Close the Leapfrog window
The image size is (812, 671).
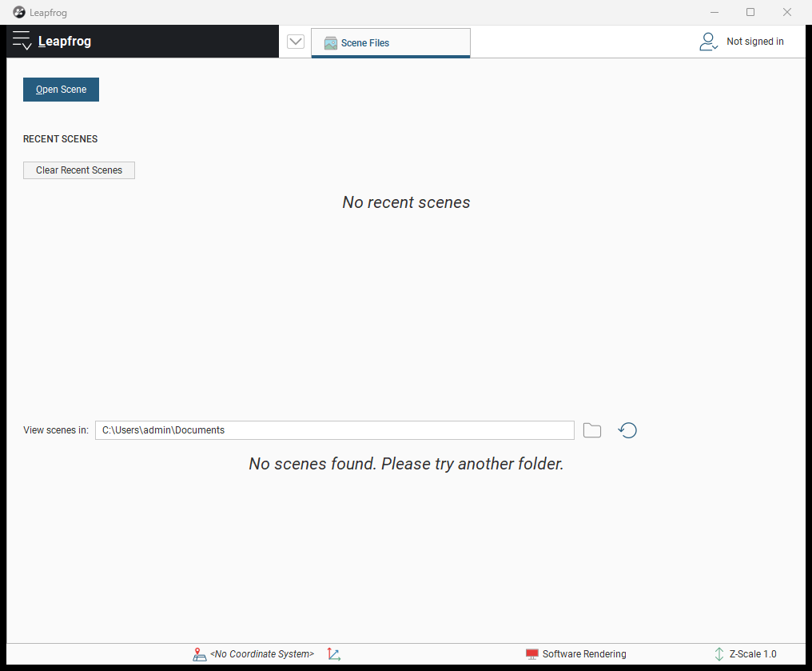(x=787, y=12)
